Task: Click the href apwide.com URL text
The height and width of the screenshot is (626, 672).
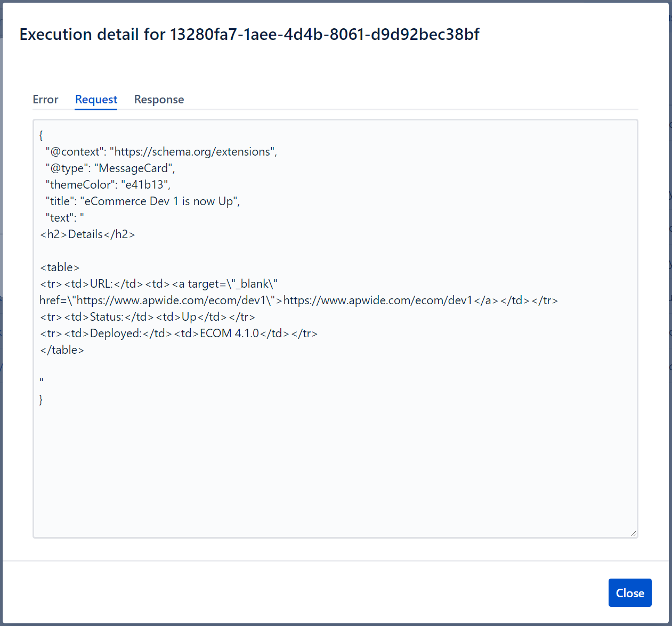Action: click(x=171, y=300)
